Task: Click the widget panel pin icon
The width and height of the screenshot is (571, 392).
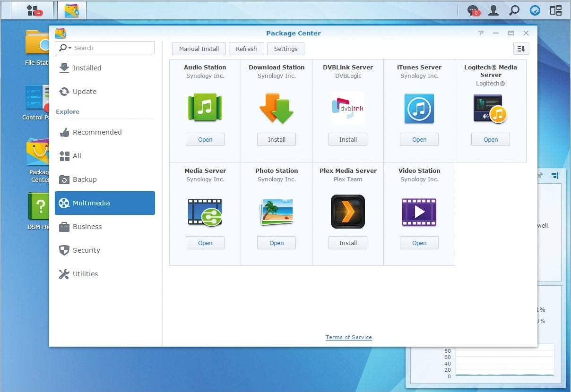Action: coord(540,175)
